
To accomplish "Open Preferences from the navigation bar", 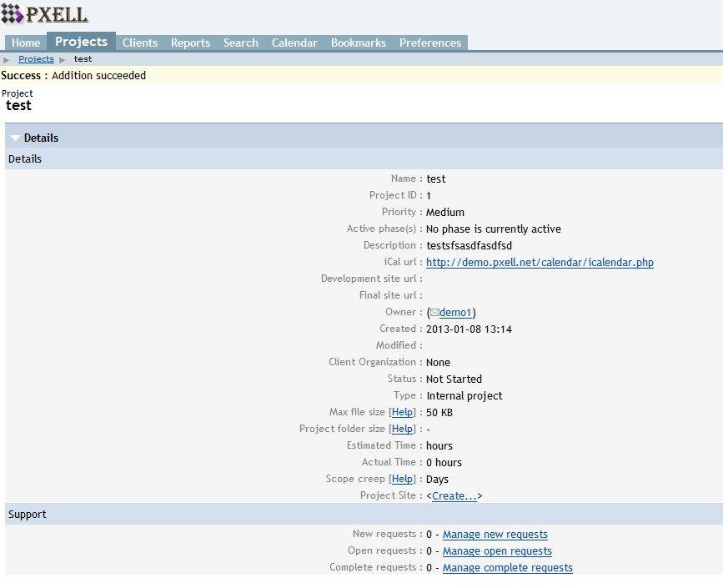I will click(430, 43).
